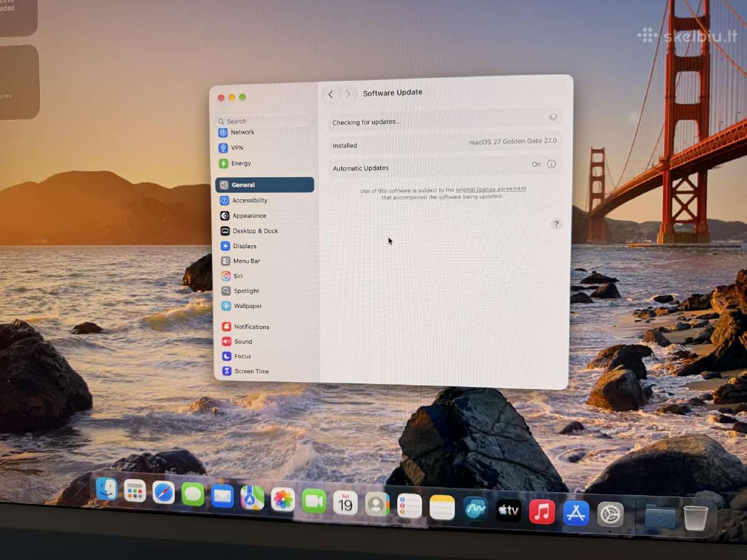Click the 'Checking for updates...' text
The height and width of the screenshot is (560, 747).
[x=367, y=122]
